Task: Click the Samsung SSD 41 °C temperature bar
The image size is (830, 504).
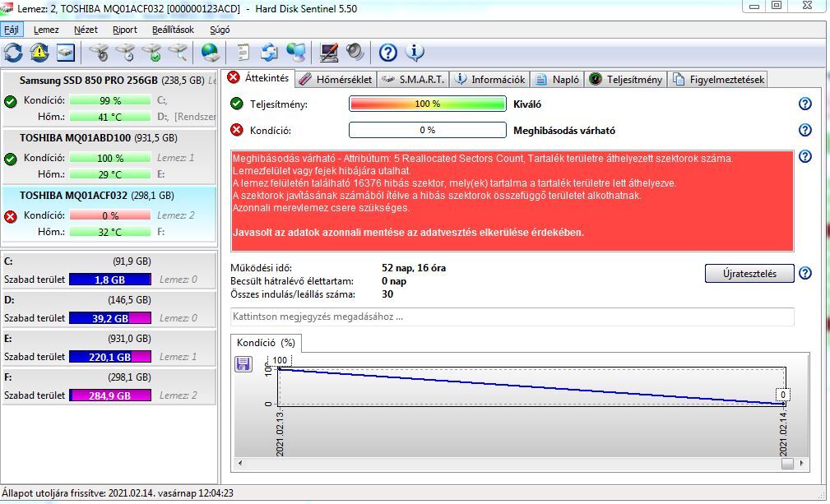Action: tap(110, 117)
